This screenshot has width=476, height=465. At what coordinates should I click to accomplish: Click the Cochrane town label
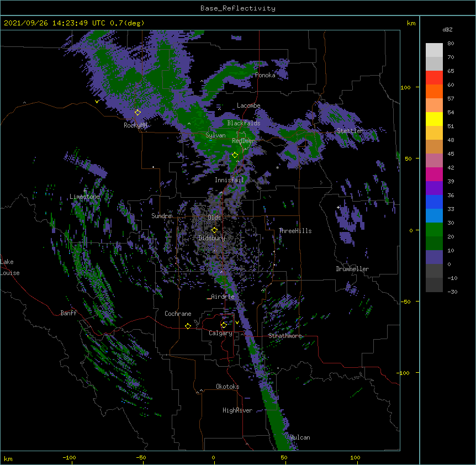pyautogui.click(x=178, y=314)
